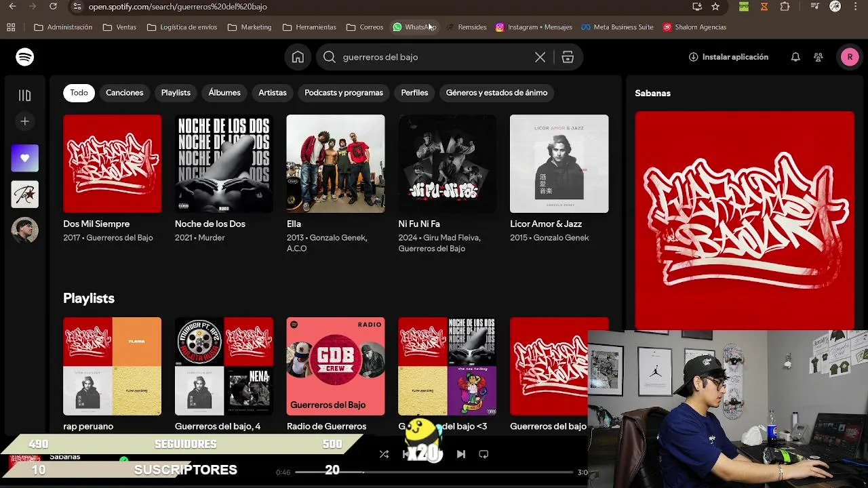The image size is (868, 488).
Task: Select the Canciones filter chip
Action: coord(124,93)
